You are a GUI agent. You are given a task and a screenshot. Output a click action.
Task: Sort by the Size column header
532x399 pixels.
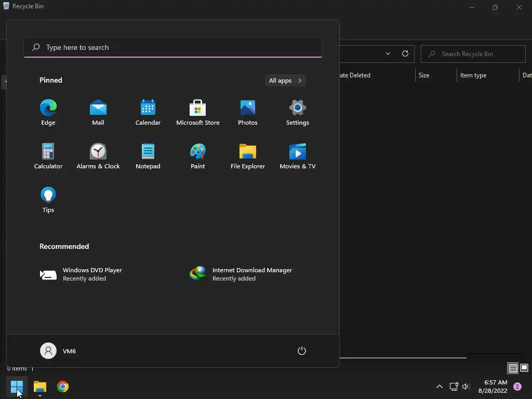[436, 75]
